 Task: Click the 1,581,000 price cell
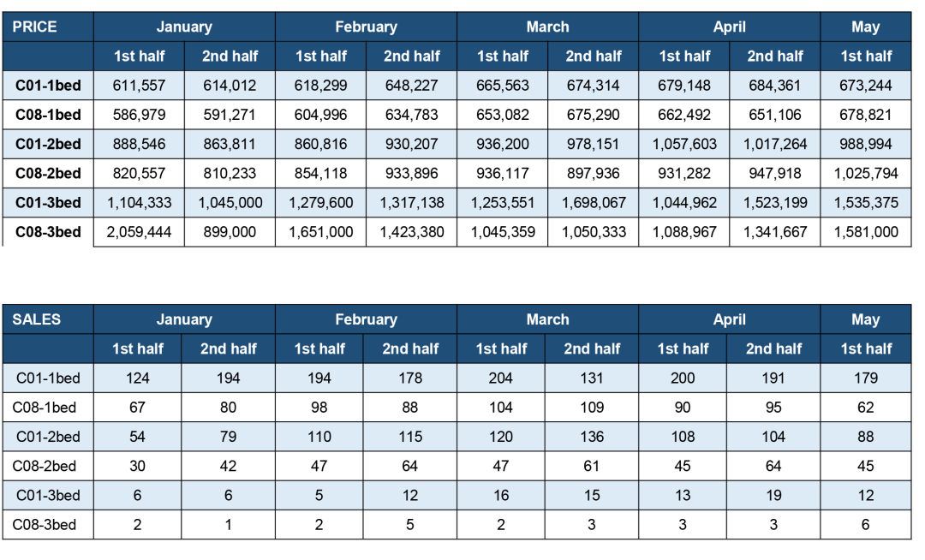[865, 232]
